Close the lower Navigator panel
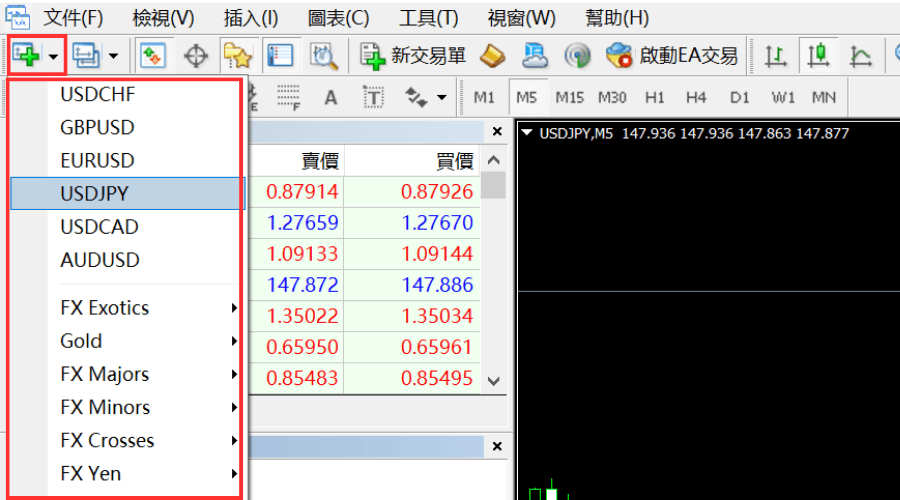Viewport: 900px width, 500px height. point(497,447)
